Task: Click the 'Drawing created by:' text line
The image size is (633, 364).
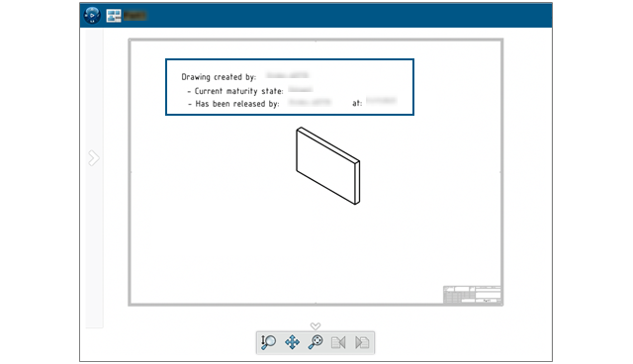Action: [219, 77]
